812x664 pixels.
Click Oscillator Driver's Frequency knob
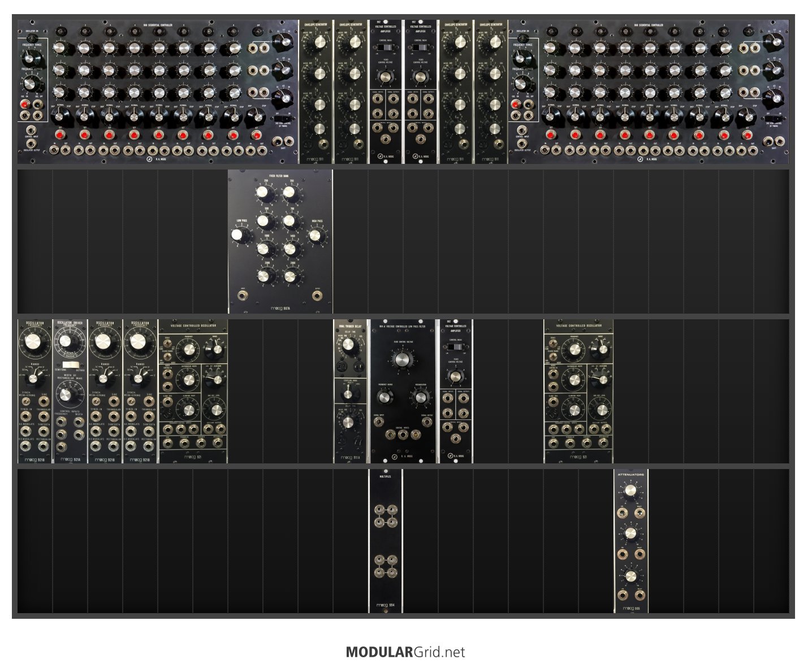68,341
